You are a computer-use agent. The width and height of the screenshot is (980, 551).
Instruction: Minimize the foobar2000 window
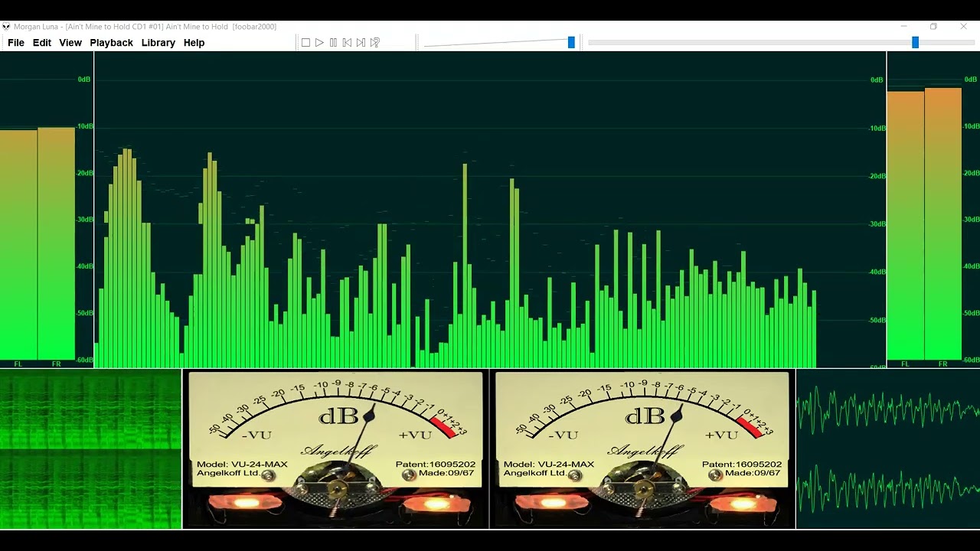pyautogui.click(x=903, y=27)
